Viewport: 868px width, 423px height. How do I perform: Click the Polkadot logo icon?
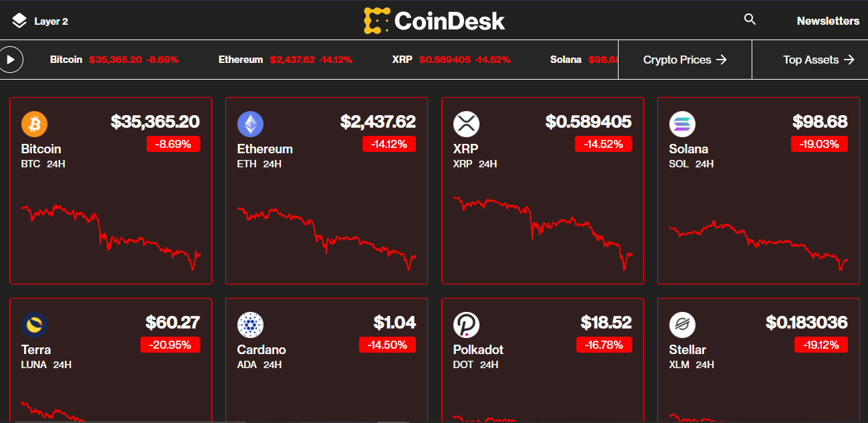pyautogui.click(x=466, y=325)
